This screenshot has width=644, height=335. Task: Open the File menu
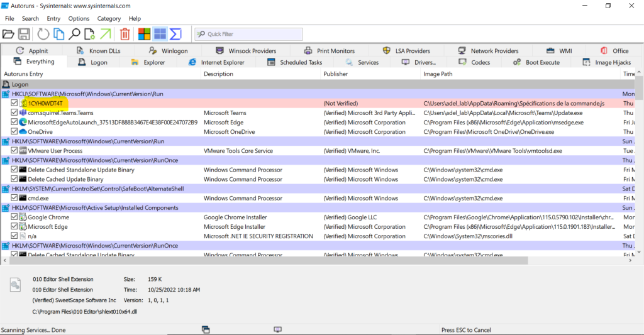[x=9, y=18]
